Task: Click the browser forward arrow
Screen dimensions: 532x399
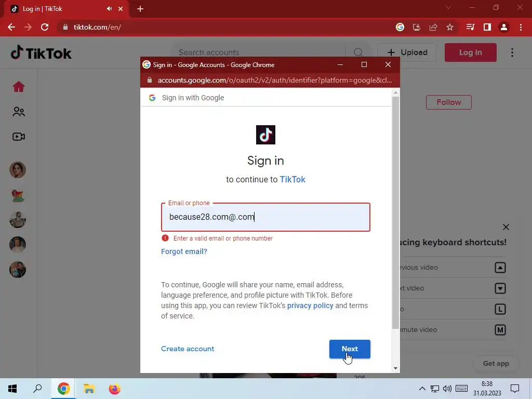Action: pos(28,27)
